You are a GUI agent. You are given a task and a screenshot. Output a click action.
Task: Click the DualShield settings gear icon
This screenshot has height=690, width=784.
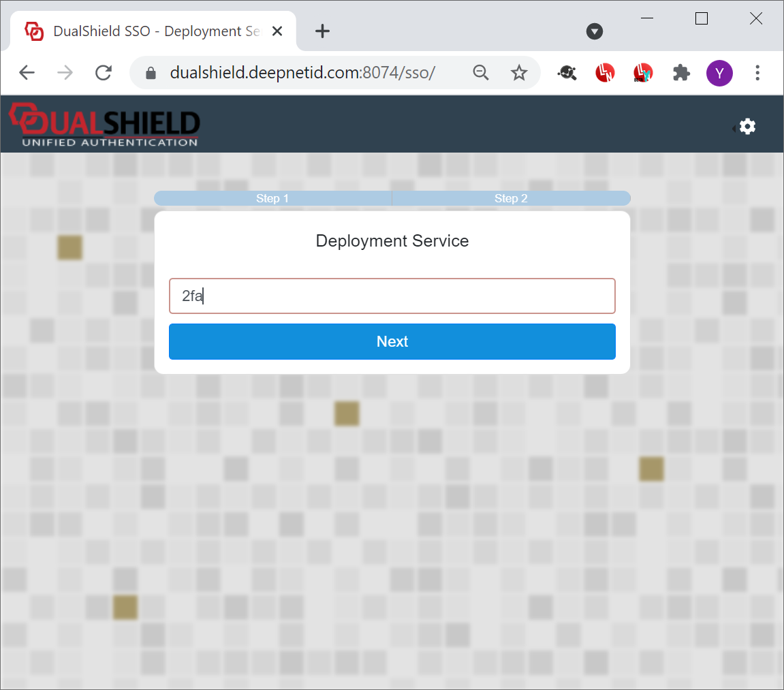(x=747, y=127)
